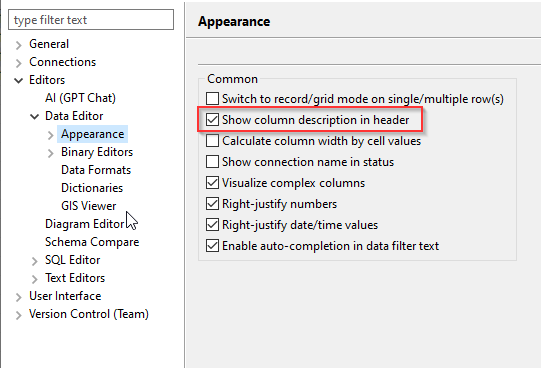Expand the Connections tree node

[19, 63]
